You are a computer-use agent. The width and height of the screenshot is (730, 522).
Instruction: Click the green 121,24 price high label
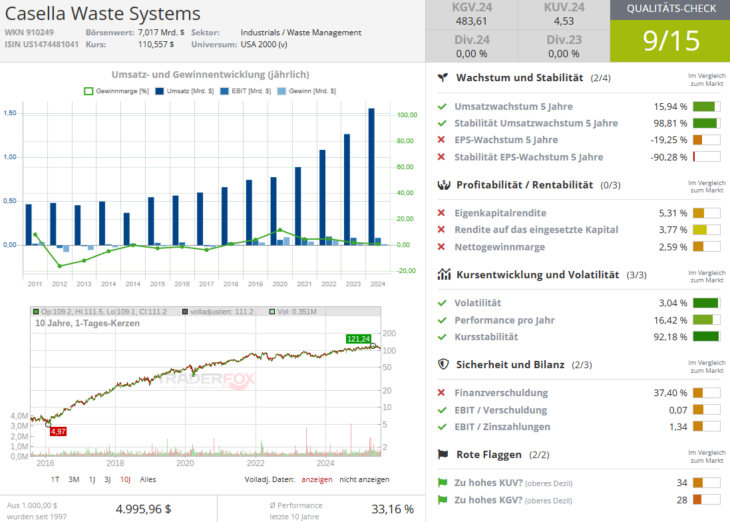358,339
